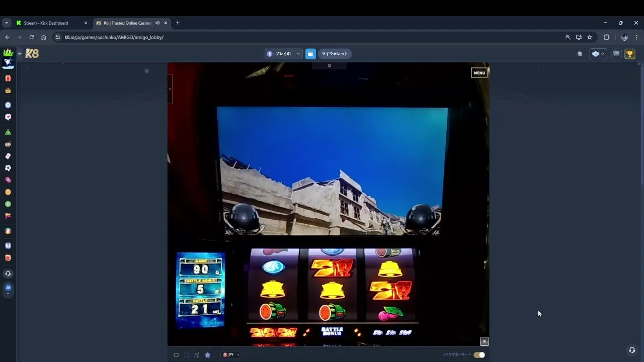Open the search magnifier in K8 header

click(580, 54)
